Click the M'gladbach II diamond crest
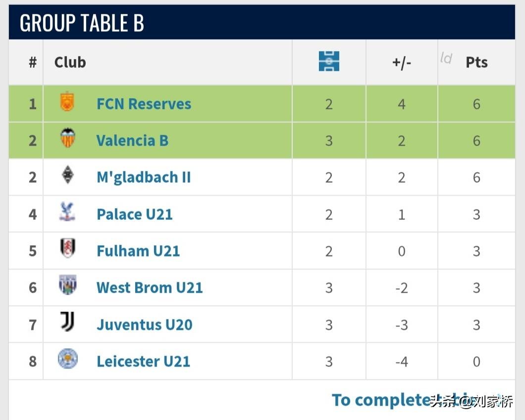 pos(67,175)
